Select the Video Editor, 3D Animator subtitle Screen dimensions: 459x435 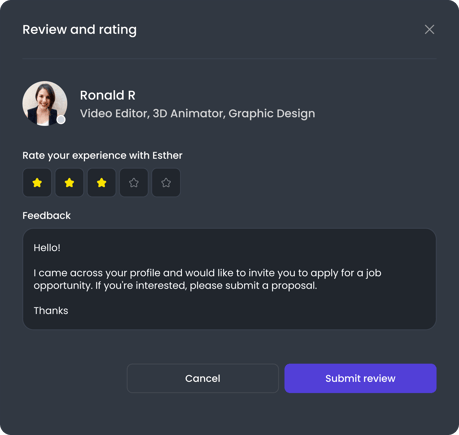pos(197,114)
